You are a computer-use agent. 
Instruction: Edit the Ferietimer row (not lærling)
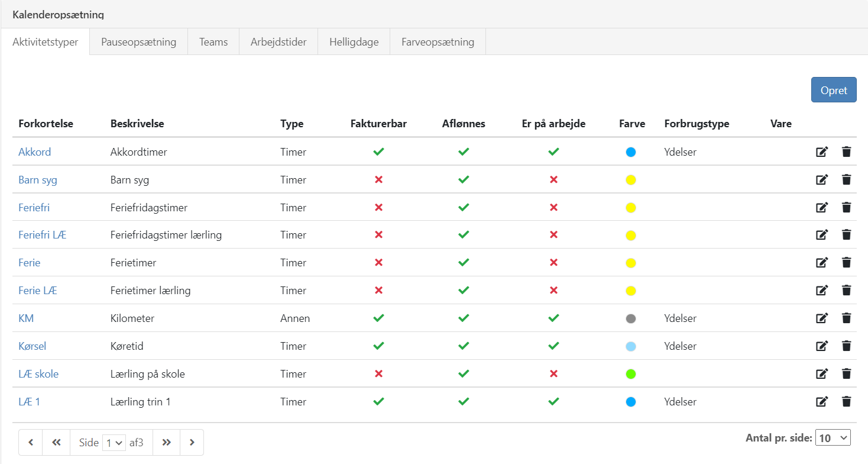(822, 263)
